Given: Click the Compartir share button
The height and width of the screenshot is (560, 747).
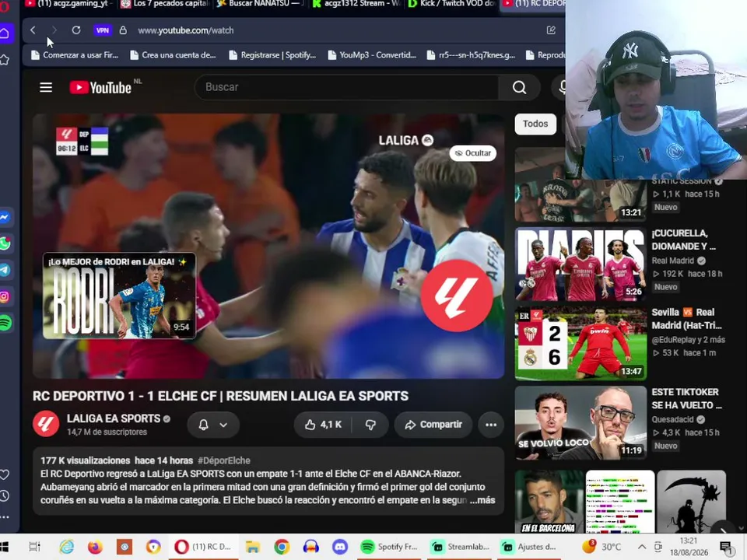Looking at the screenshot, I should coord(433,425).
